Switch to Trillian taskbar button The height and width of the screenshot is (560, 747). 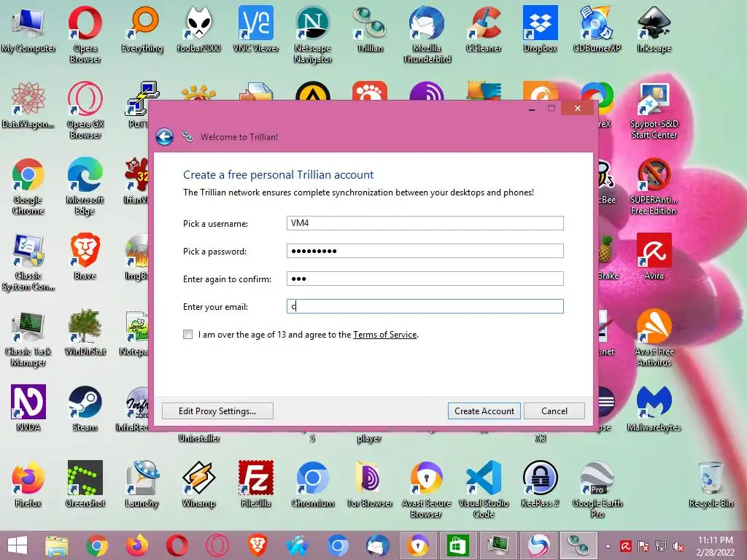(578, 545)
